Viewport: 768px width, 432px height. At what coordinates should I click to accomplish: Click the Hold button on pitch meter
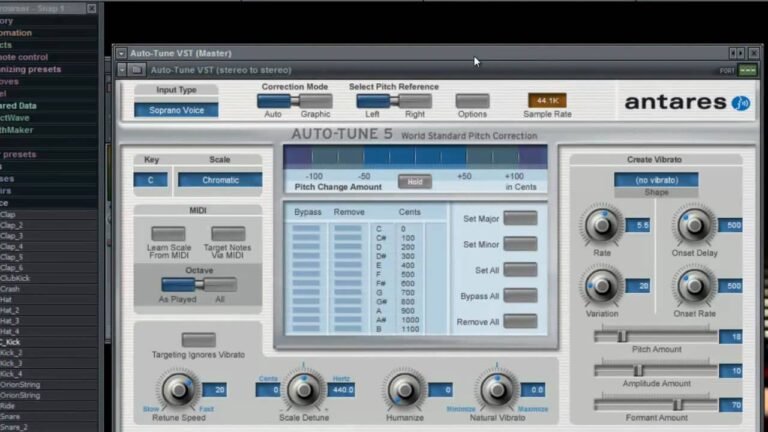(x=414, y=182)
